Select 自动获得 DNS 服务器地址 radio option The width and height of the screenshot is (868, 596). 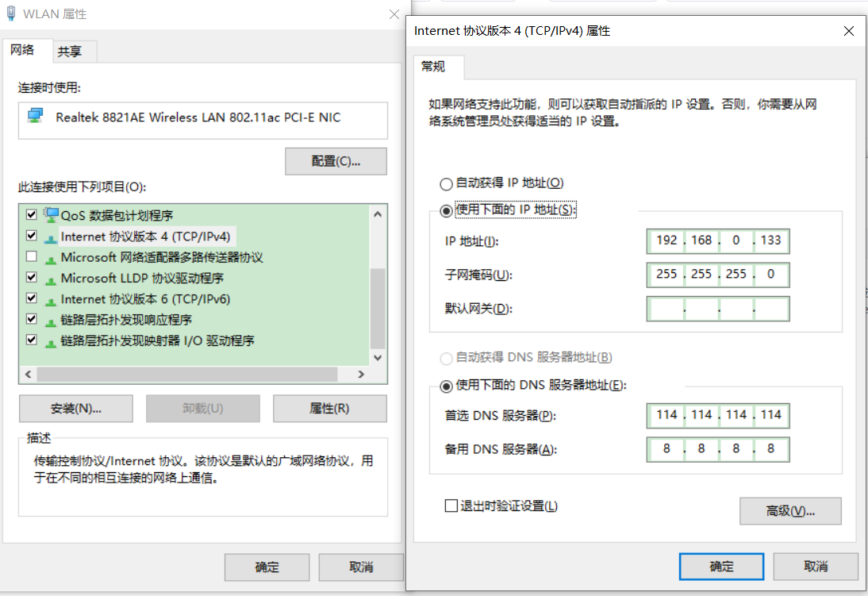(446, 359)
